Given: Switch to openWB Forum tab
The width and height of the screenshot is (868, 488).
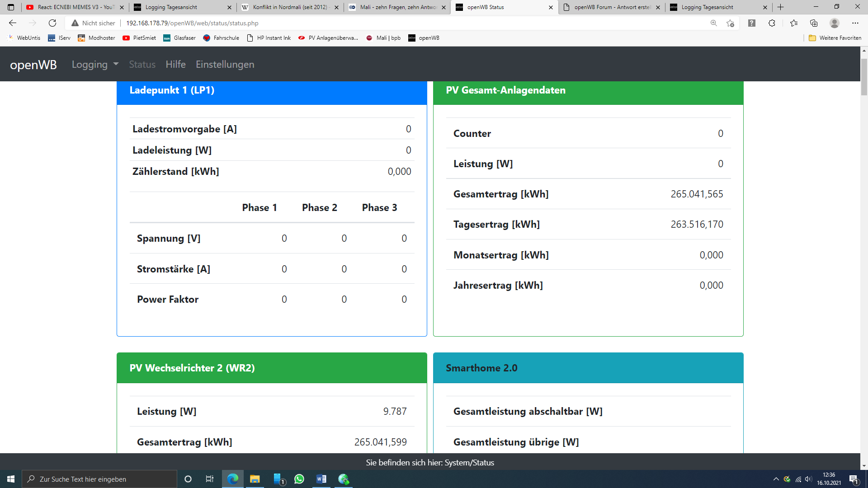Looking at the screenshot, I should pyautogui.click(x=612, y=7).
